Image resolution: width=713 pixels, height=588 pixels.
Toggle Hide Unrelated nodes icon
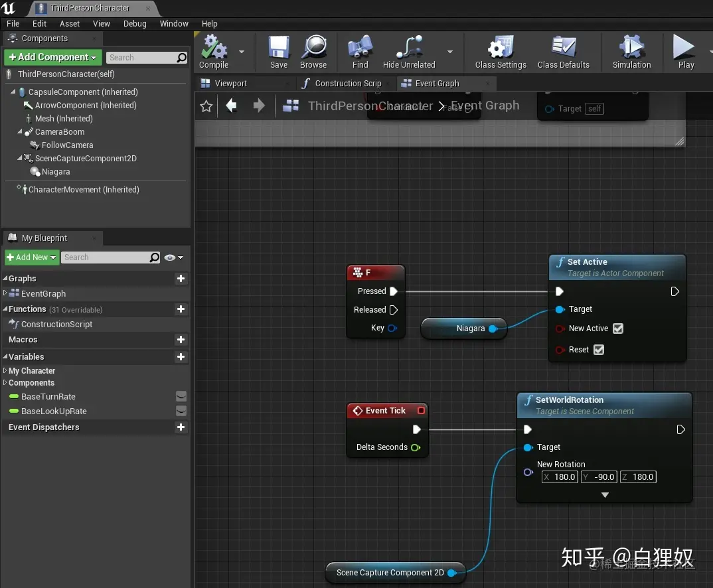(x=409, y=47)
